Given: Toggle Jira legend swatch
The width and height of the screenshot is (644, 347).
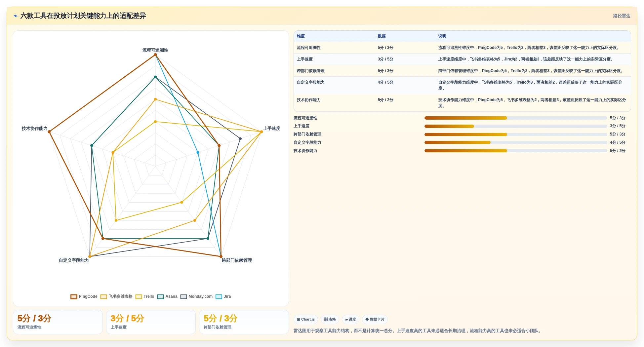Looking at the screenshot, I should (x=219, y=296).
